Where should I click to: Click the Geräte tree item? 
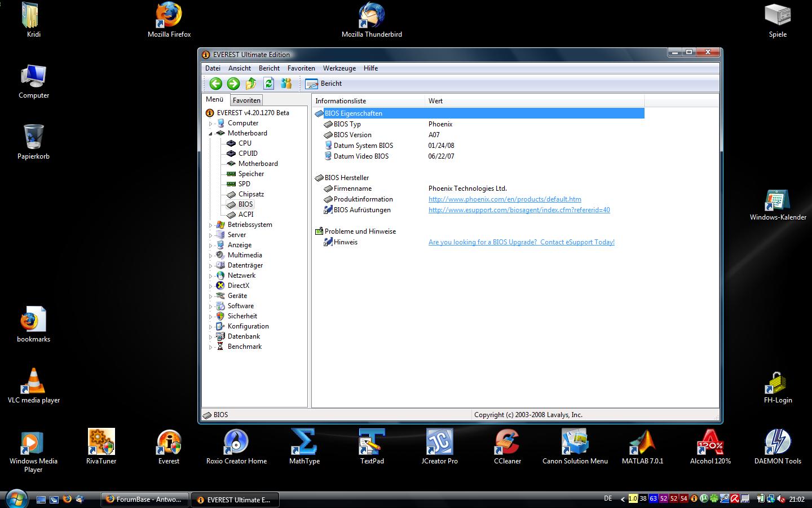pyautogui.click(x=237, y=296)
